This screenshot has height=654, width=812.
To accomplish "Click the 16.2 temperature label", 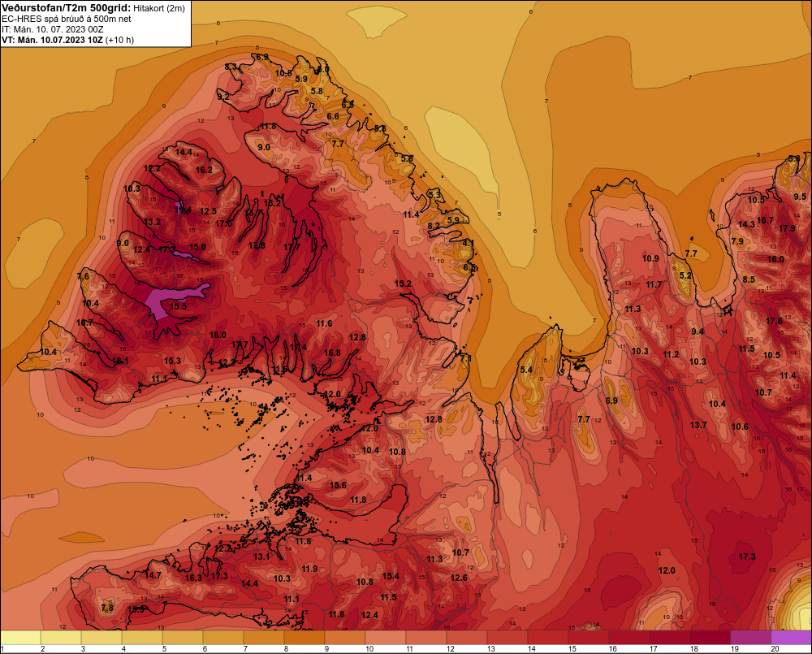I will [204, 170].
